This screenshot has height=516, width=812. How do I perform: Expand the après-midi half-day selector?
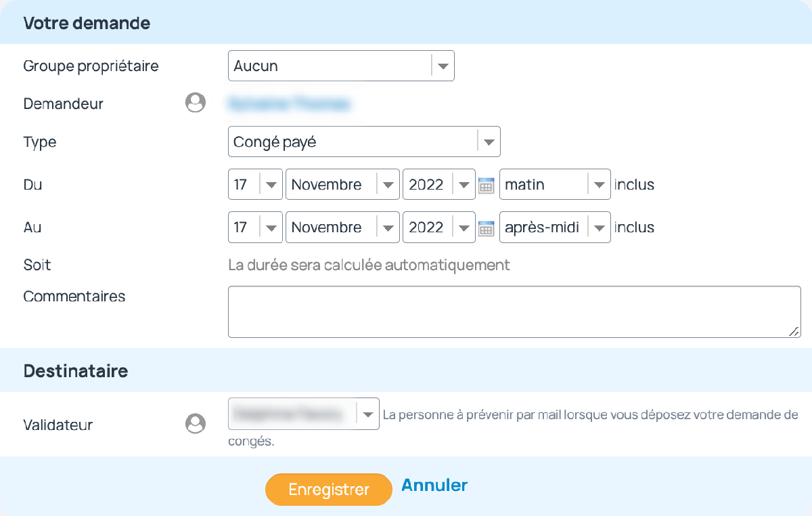click(599, 227)
